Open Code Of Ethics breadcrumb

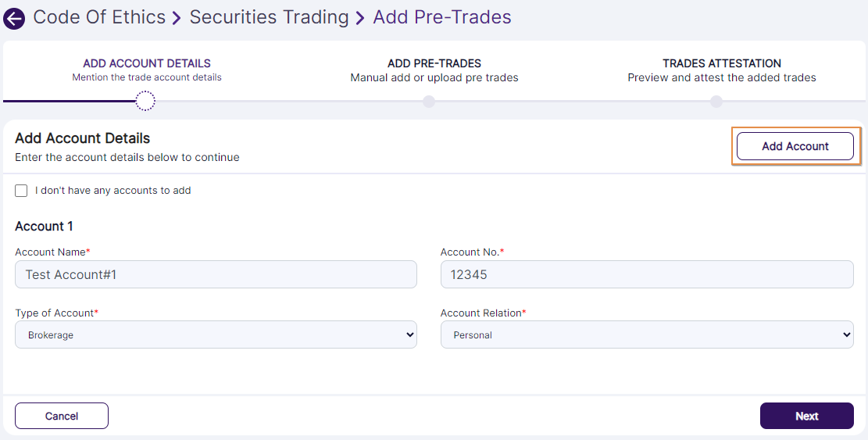[x=99, y=17]
